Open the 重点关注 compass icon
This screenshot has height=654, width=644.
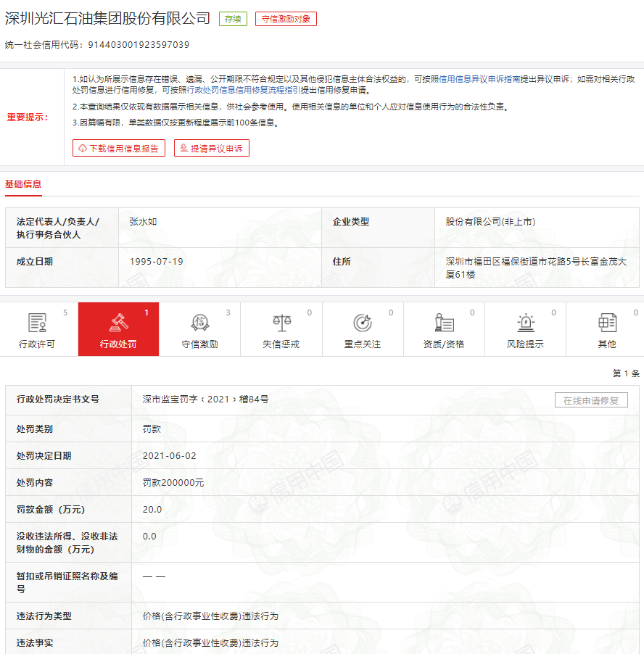click(362, 322)
